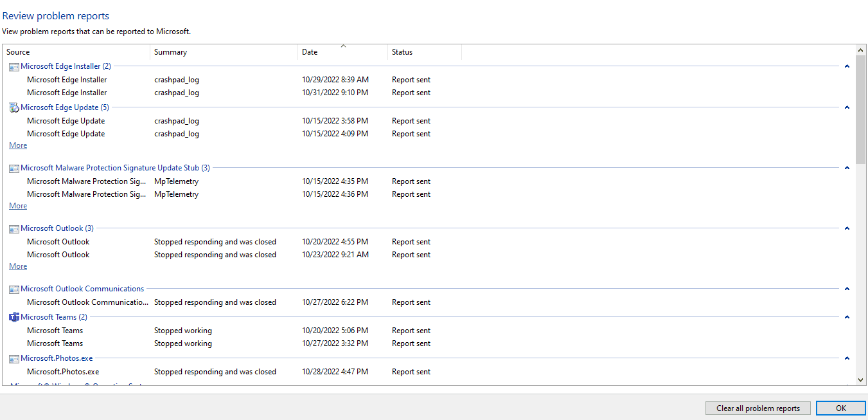868x420 pixels.
Task: Click the Malware Protection Signature group icon
Action: pyautogui.click(x=14, y=169)
